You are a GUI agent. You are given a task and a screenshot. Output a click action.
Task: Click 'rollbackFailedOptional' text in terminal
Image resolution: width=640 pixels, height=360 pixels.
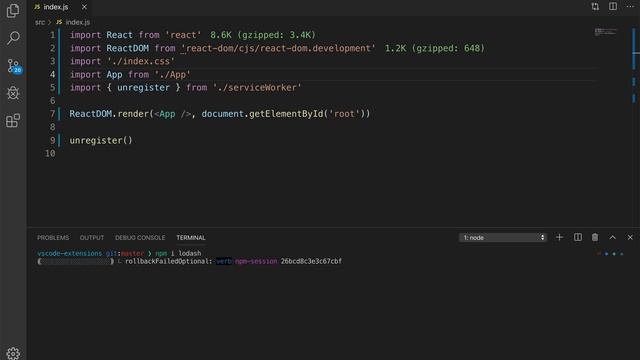click(168, 261)
